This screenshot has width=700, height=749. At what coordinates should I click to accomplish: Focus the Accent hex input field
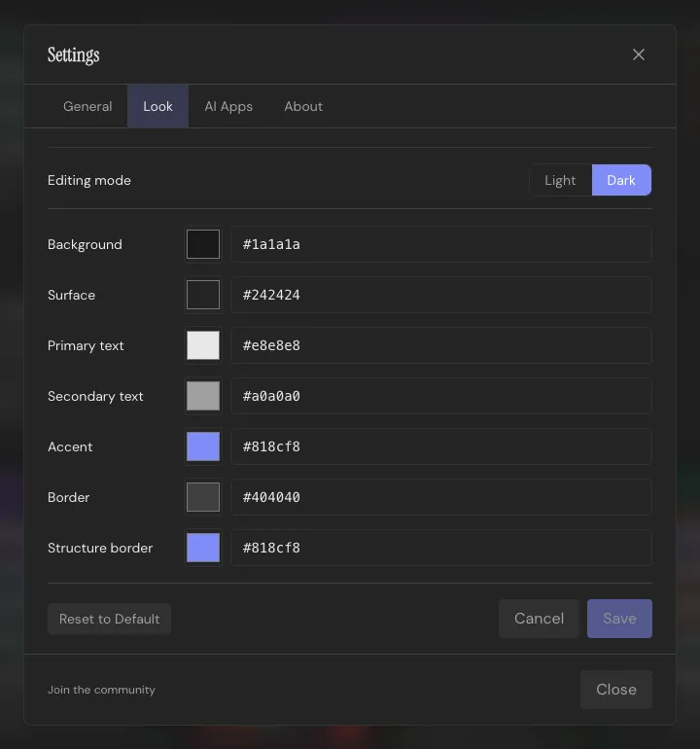click(x=441, y=446)
